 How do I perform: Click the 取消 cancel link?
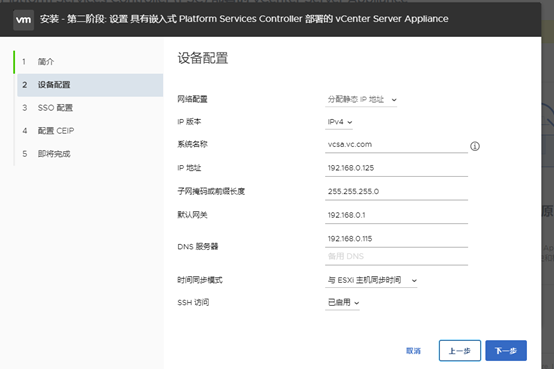pos(413,351)
